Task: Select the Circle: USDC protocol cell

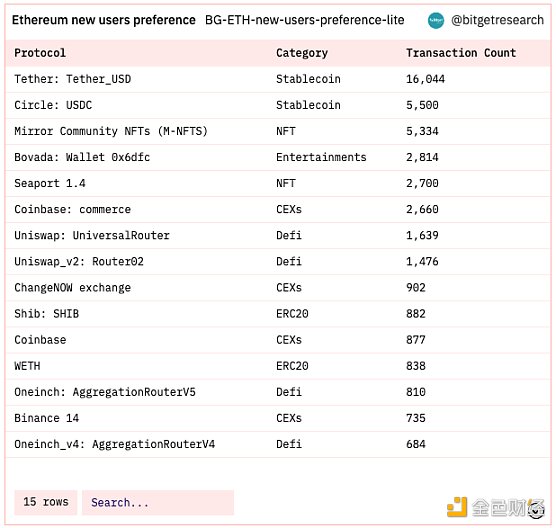Action: click(53, 105)
